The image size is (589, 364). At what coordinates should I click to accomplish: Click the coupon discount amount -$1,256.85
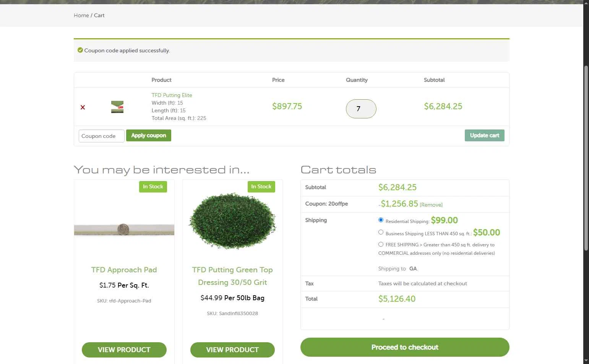[x=398, y=204]
